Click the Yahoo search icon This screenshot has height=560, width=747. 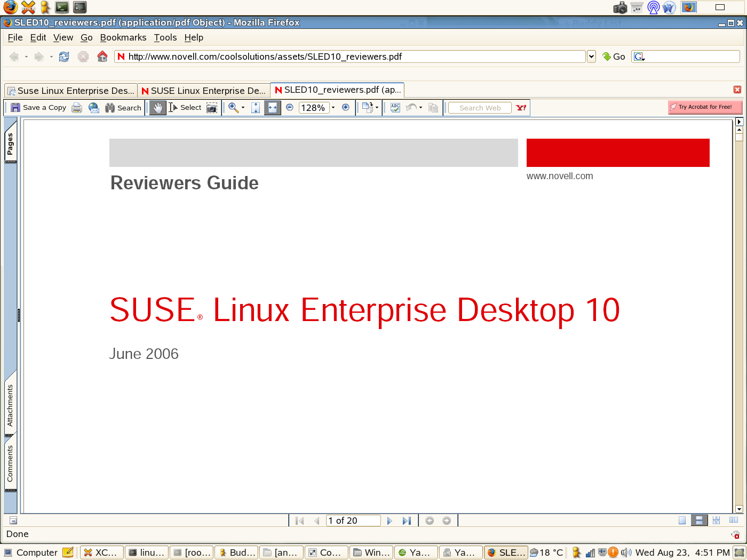click(521, 108)
